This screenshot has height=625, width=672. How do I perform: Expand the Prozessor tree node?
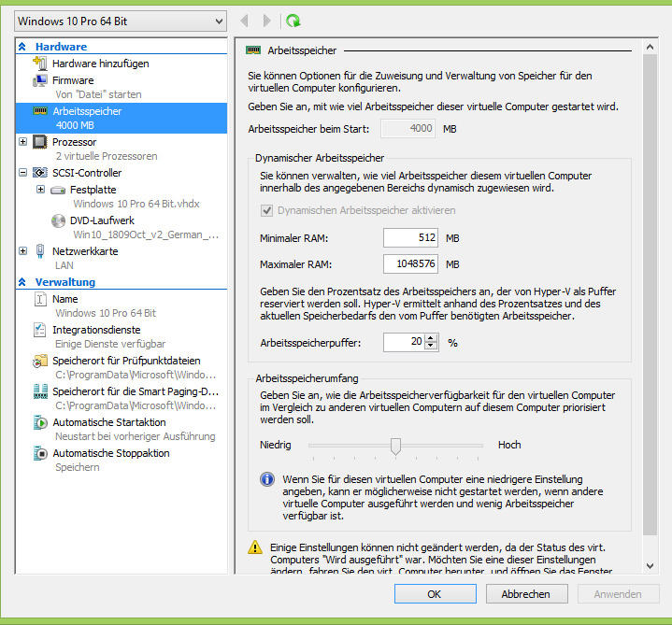coord(23,141)
